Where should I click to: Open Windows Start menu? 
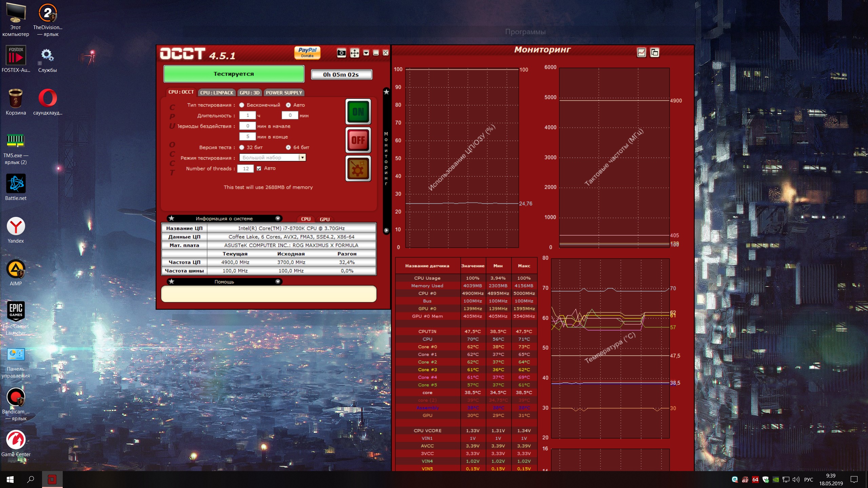tap(10, 480)
